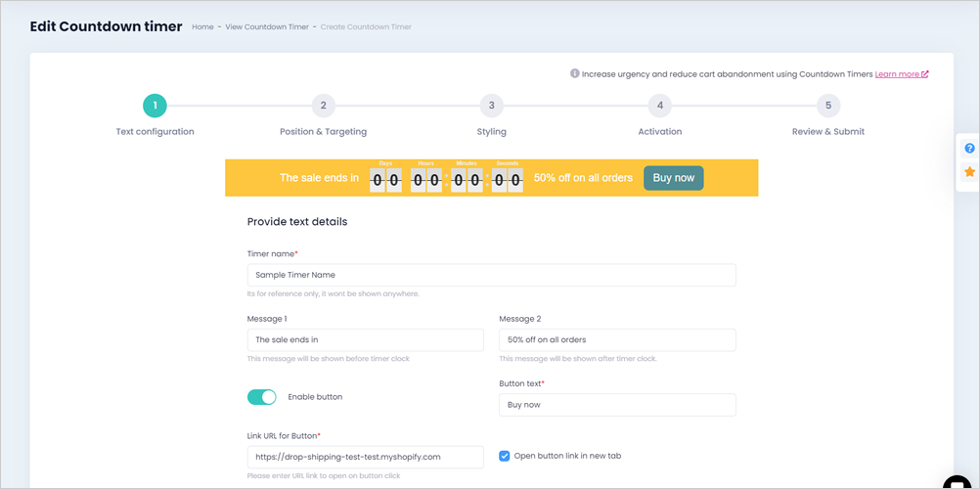Click the blue help question mark icon

click(969, 149)
